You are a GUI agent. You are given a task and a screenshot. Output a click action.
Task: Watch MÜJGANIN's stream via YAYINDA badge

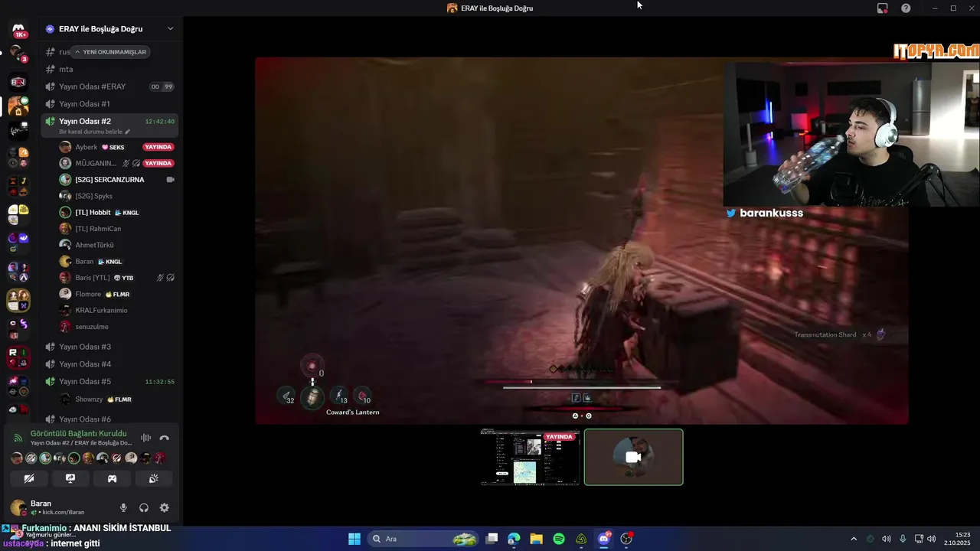point(158,163)
